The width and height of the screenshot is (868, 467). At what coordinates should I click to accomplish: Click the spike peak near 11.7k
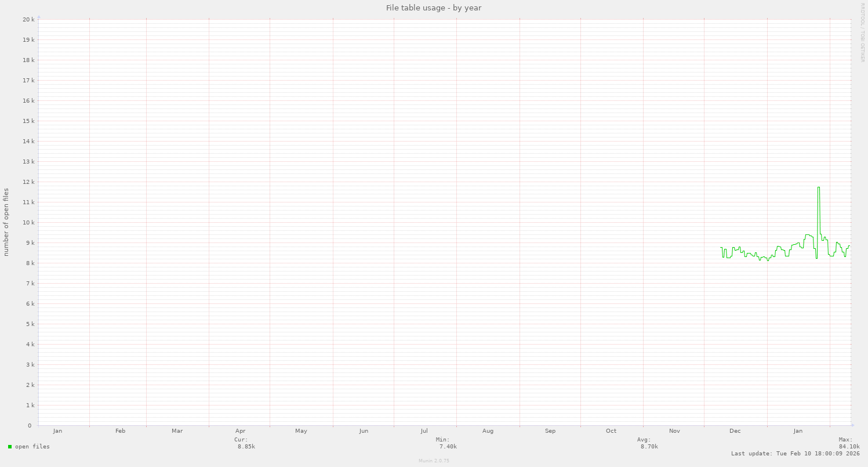click(x=818, y=187)
